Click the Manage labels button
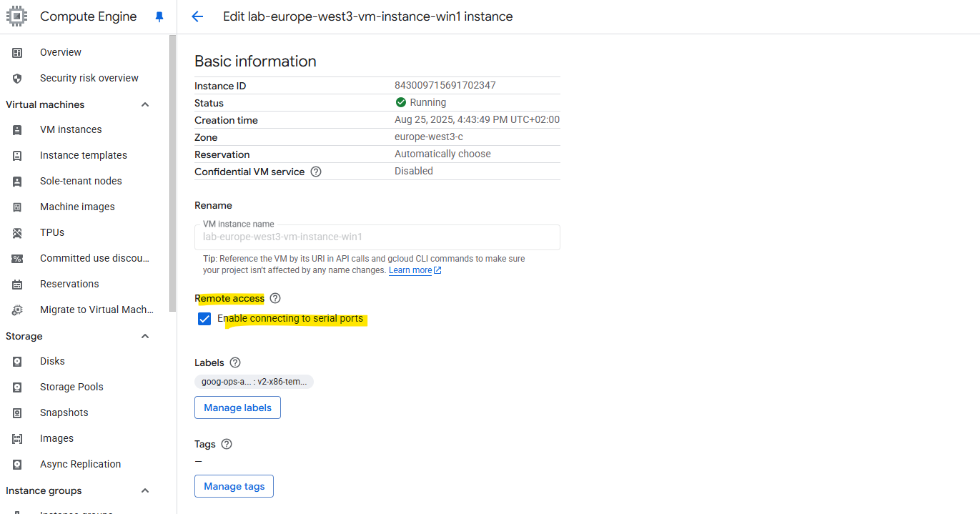Image resolution: width=980 pixels, height=514 pixels. click(x=237, y=407)
